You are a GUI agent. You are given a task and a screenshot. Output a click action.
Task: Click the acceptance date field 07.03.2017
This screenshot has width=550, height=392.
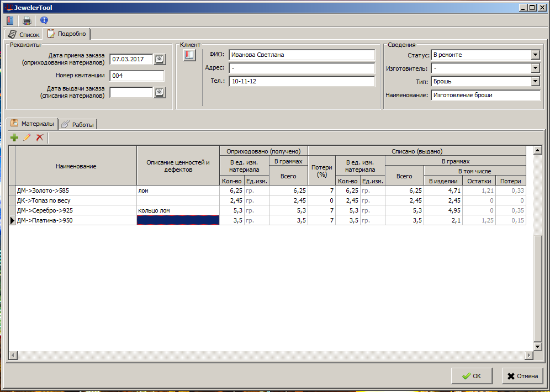pyautogui.click(x=131, y=59)
